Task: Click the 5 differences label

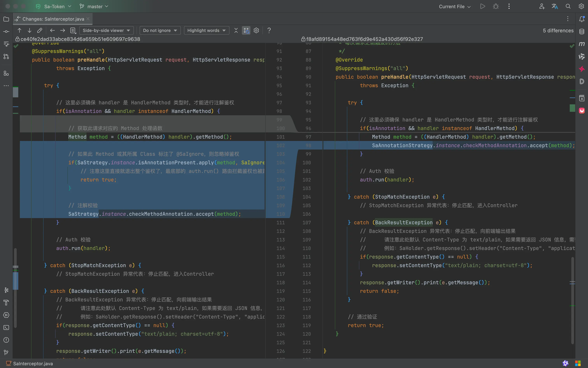Action: click(x=558, y=30)
